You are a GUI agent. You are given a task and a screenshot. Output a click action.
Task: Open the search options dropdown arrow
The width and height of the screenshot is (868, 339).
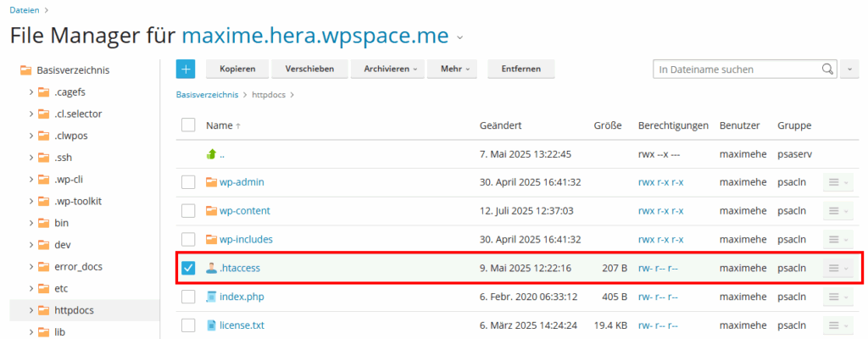849,69
